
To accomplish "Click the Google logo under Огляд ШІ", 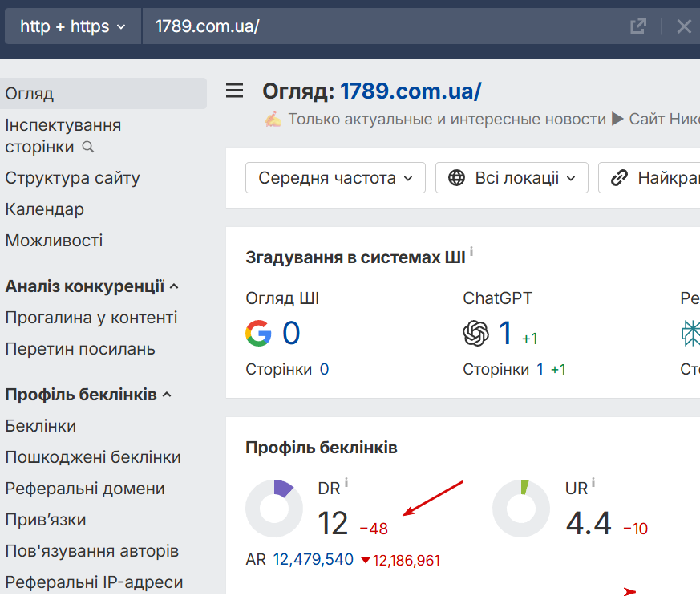I will [258, 333].
